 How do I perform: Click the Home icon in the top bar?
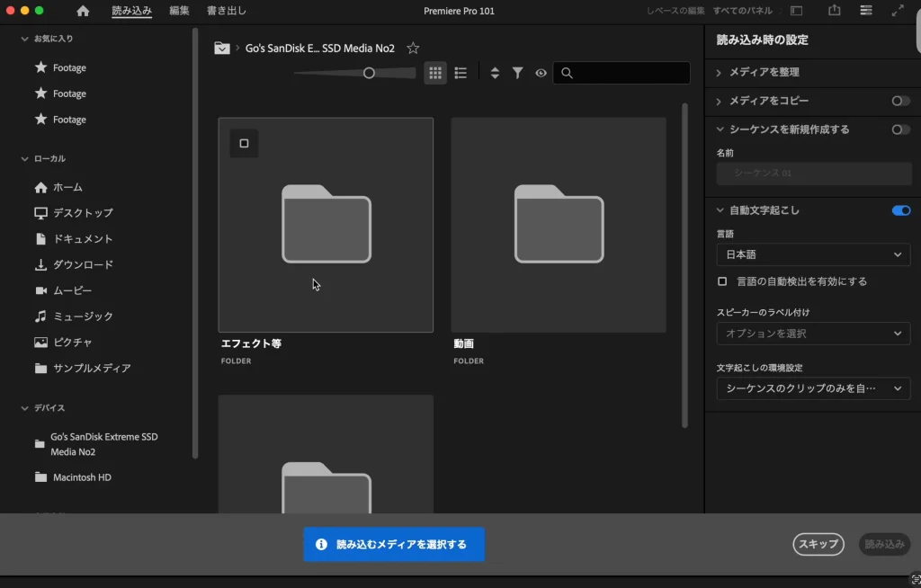pyautogui.click(x=81, y=11)
